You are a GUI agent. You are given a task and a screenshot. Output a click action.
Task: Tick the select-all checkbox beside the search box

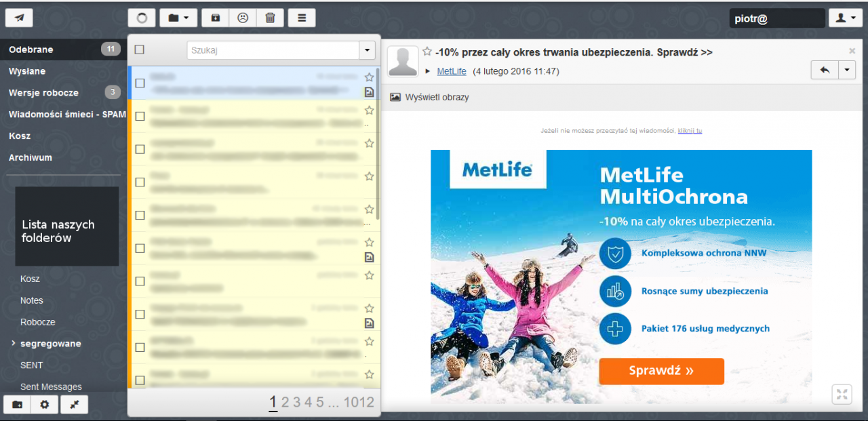[140, 49]
